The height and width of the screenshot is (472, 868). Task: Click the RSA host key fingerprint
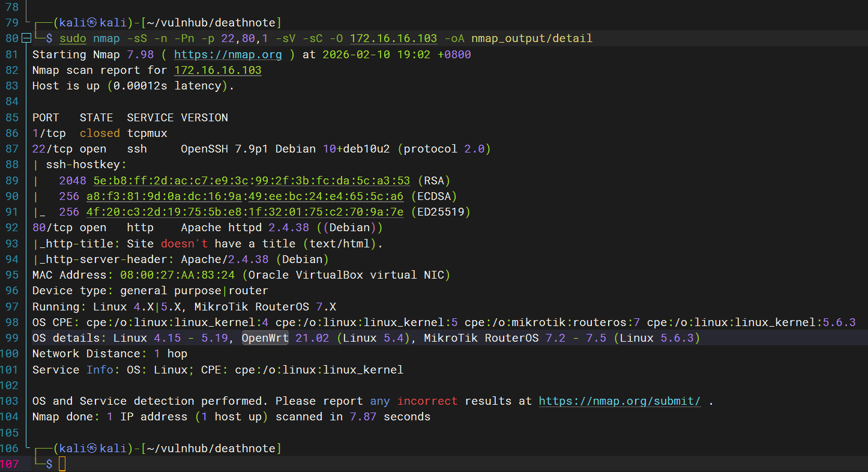coord(252,180)
